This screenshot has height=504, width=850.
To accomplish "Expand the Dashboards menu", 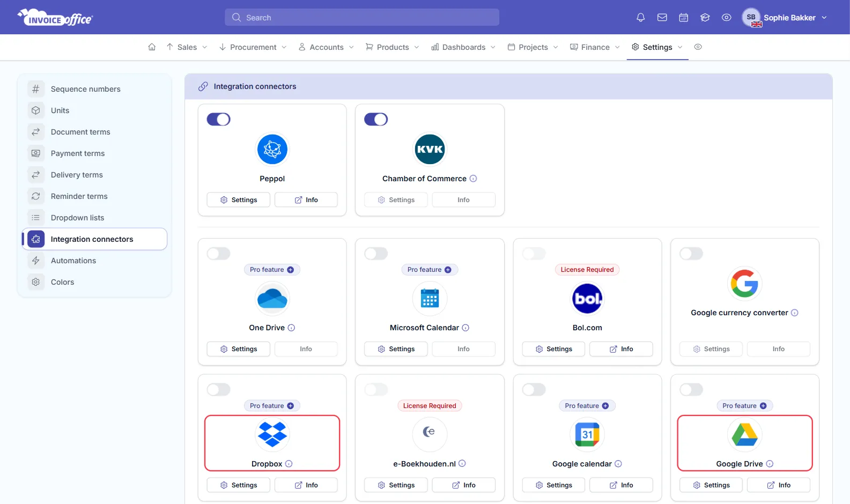I will 463,47.
